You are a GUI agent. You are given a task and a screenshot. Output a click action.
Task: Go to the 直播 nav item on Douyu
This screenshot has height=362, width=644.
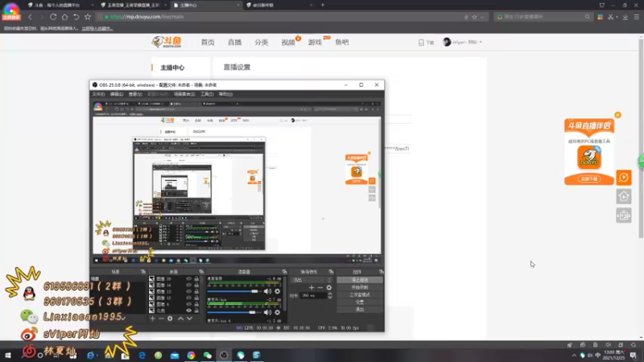point(234,43)
